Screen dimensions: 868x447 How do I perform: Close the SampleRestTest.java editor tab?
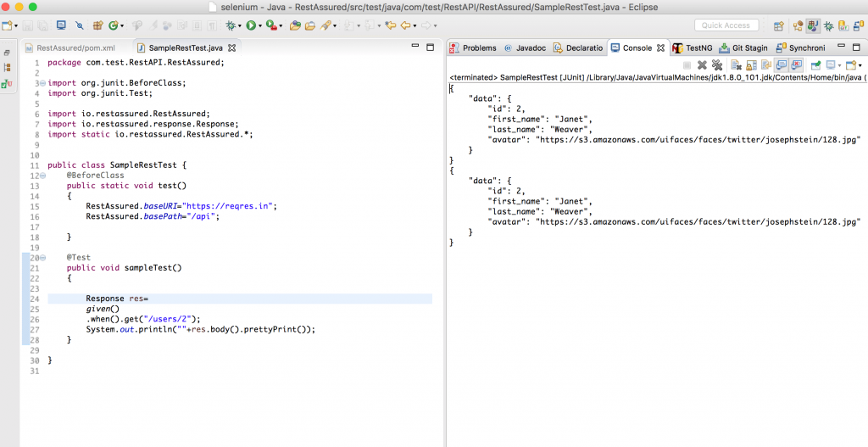click(231, 48)
